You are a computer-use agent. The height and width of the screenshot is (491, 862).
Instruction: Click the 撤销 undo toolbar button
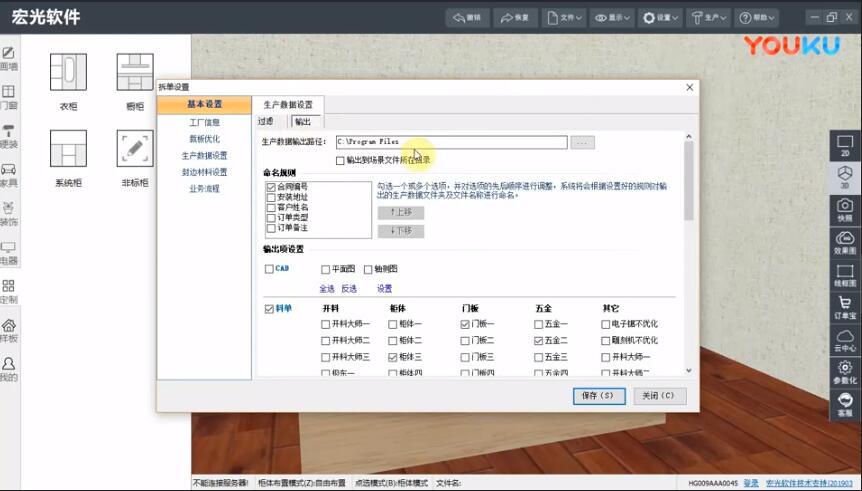click(467, 18)
